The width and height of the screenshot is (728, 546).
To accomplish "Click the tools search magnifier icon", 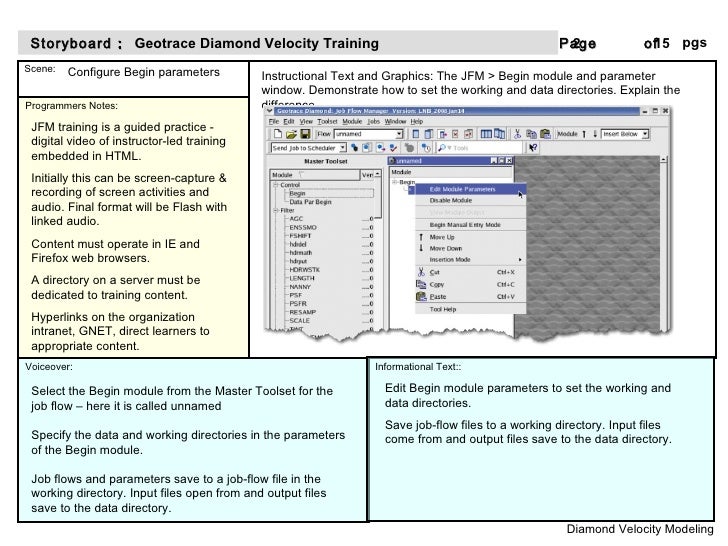I will tap(442, 148).
